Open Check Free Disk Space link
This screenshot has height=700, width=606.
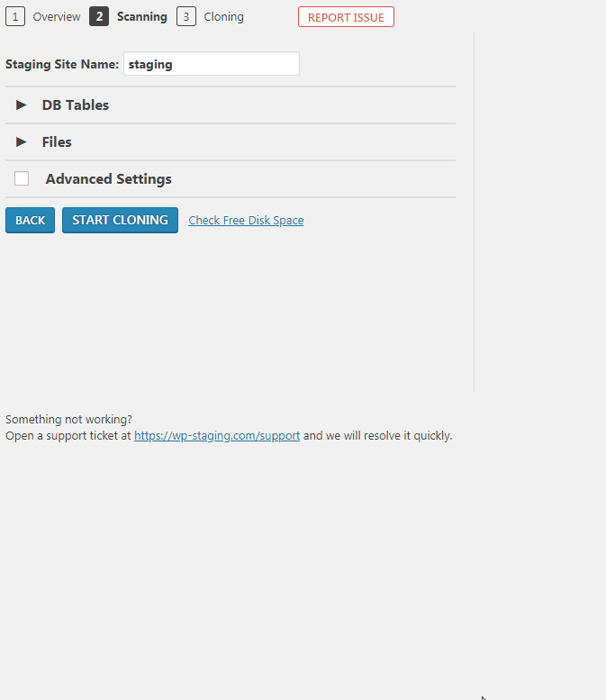pos(246,221)
